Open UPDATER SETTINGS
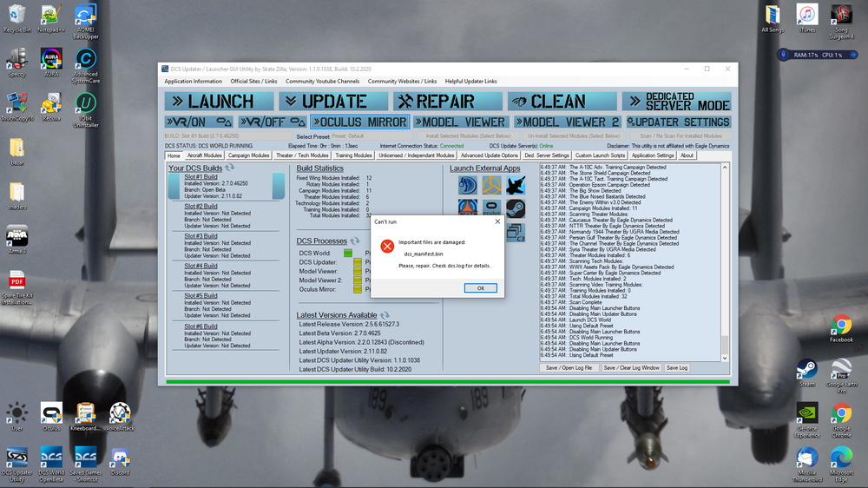868x488 pixels. coord(679,122)
